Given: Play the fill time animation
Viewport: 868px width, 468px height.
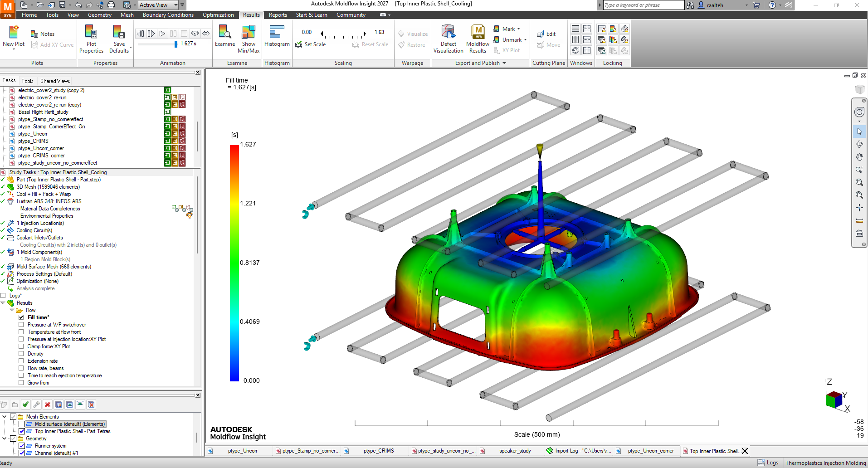Looking at the screenshot, I should click(162, 34).
